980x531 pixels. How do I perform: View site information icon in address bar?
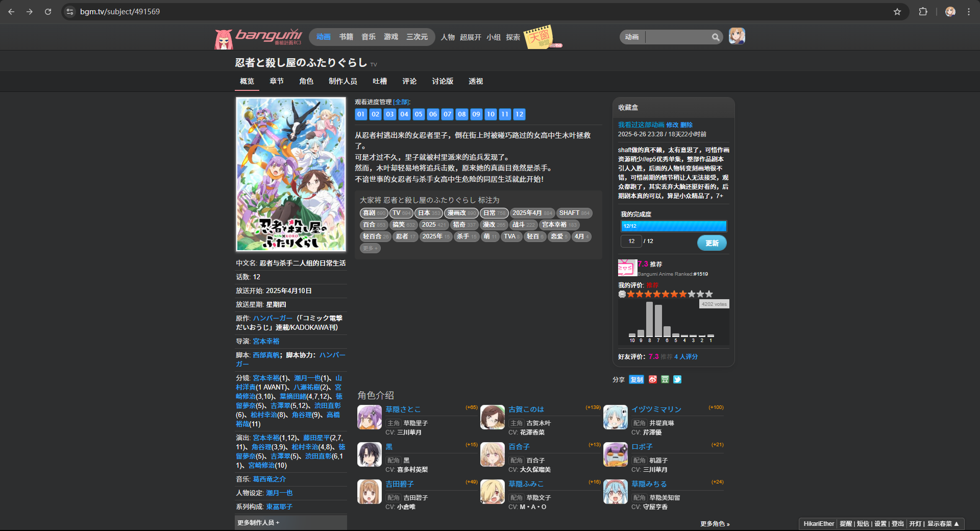(70, 12)
